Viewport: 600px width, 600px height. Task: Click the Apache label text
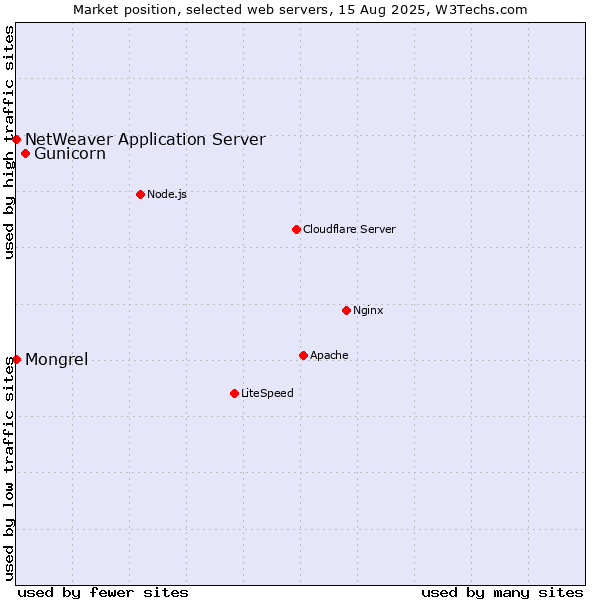(x=329, y=355)
